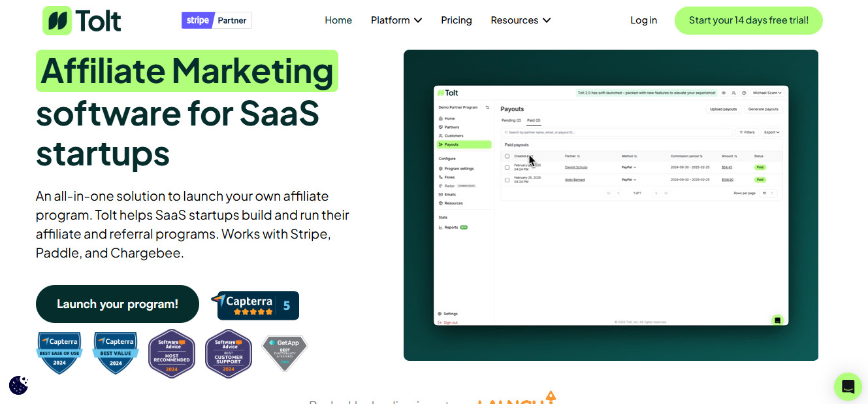Click the Upload payouts button in the demo
Screen dimensions: 868x404
pos(724,109)
